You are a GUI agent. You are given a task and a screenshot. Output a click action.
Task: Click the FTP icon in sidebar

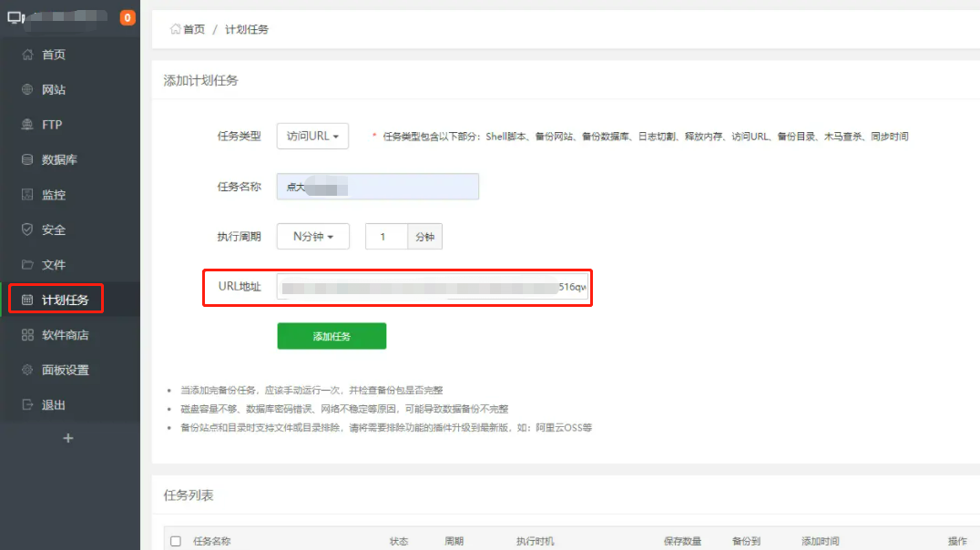point(27,125)
